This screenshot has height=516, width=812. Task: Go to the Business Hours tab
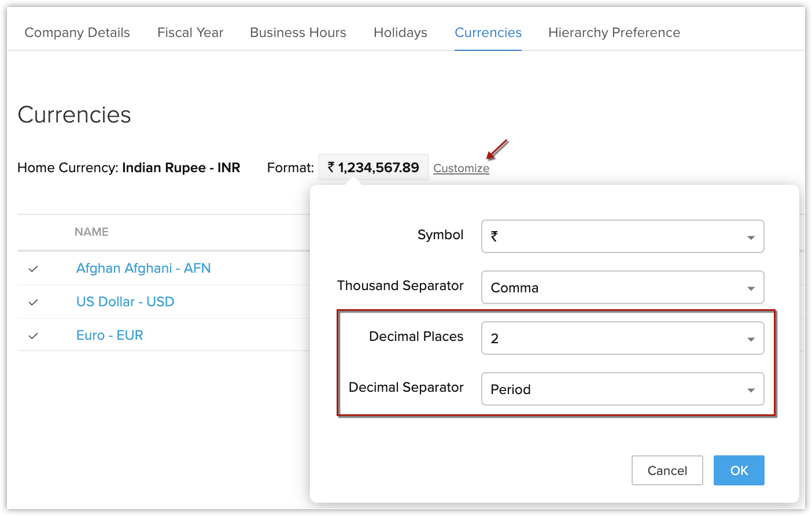click(x=298, y=33)
